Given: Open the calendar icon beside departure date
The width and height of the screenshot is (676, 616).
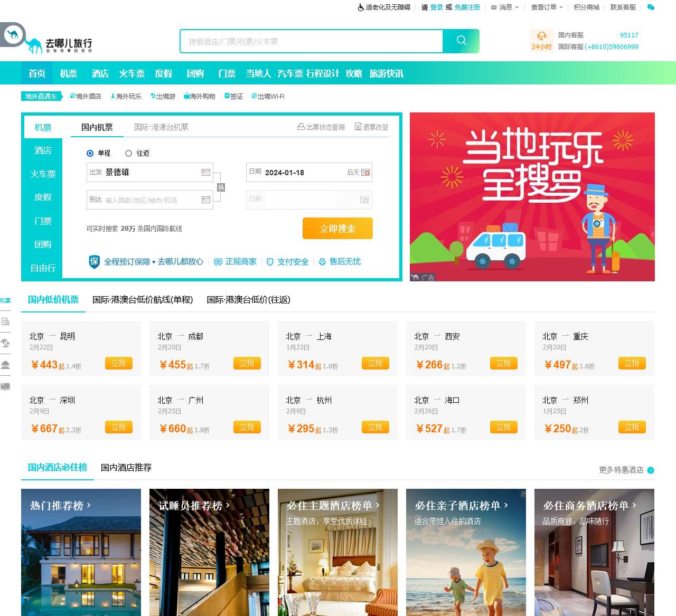Looking at the screenshot, I should point(365,173).
